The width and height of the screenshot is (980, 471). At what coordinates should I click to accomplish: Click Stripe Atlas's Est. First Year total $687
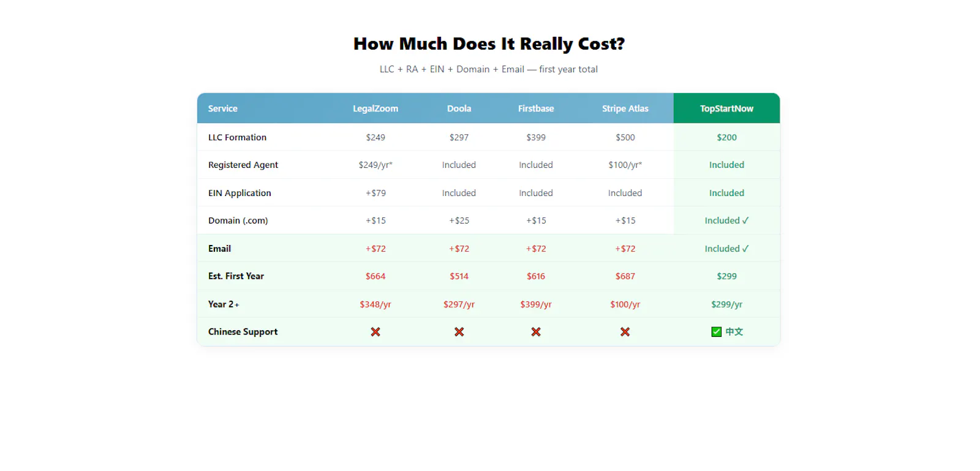click(625, 276)
